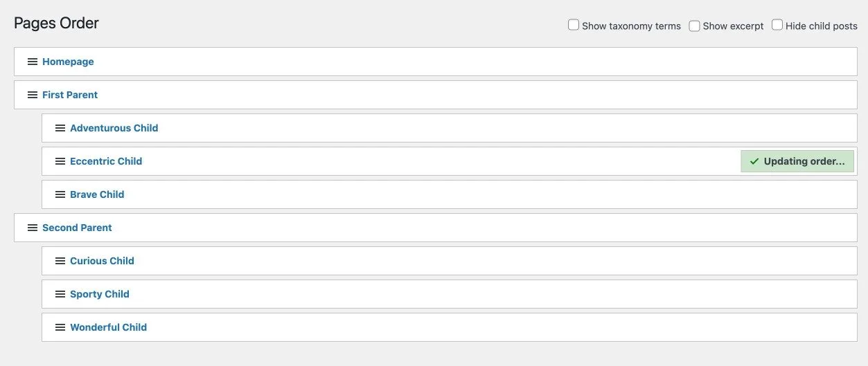Tick the Show excerpt checkbox
The height and width of the screenshot is (366, 868).
pos(694,26)
